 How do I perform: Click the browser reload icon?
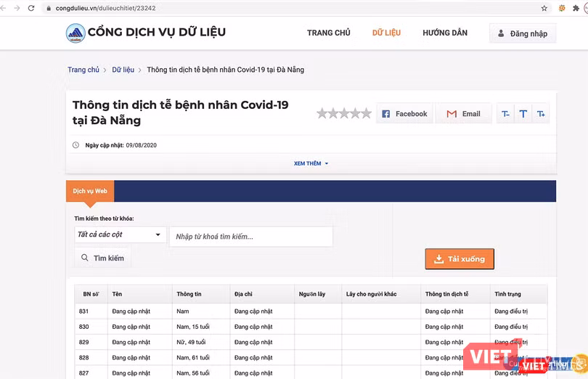click(x=31, y=8)
